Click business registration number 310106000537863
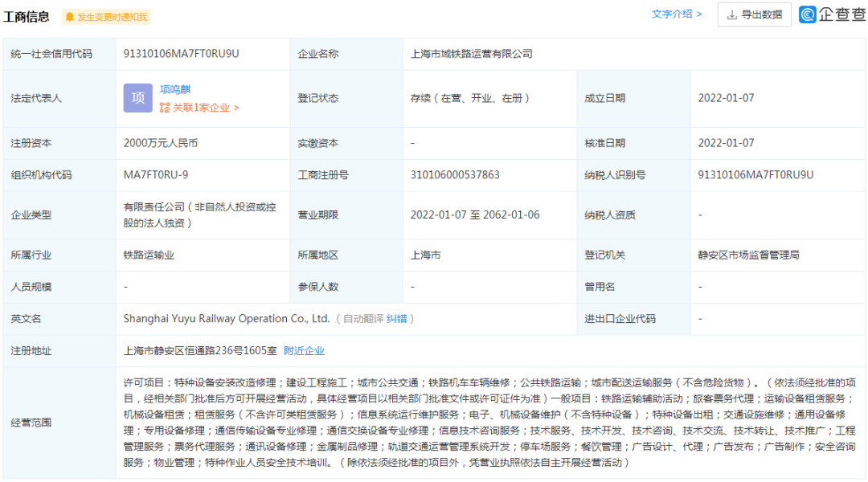The height and width of the screenshot is (482, 868). point(454,175)
